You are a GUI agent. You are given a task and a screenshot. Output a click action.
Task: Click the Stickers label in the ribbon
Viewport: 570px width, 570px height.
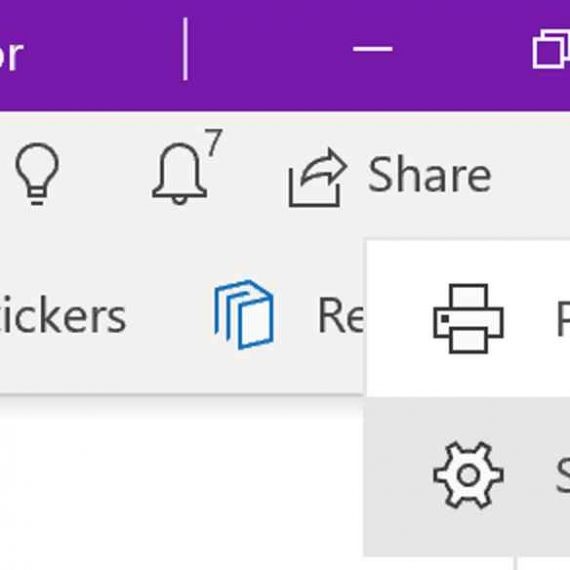click(x=63, y=315)
